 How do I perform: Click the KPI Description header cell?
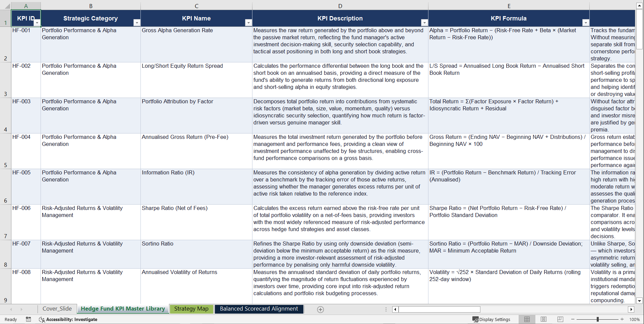340,18
